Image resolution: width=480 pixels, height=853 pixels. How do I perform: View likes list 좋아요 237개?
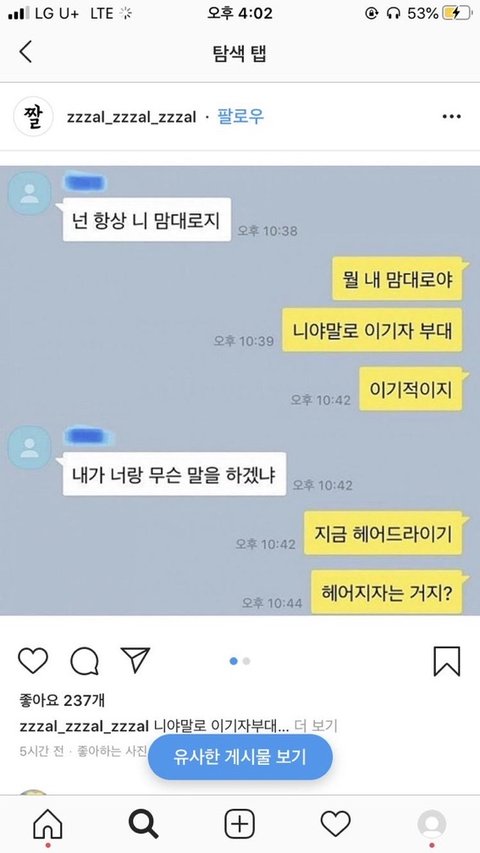(61, 701)
